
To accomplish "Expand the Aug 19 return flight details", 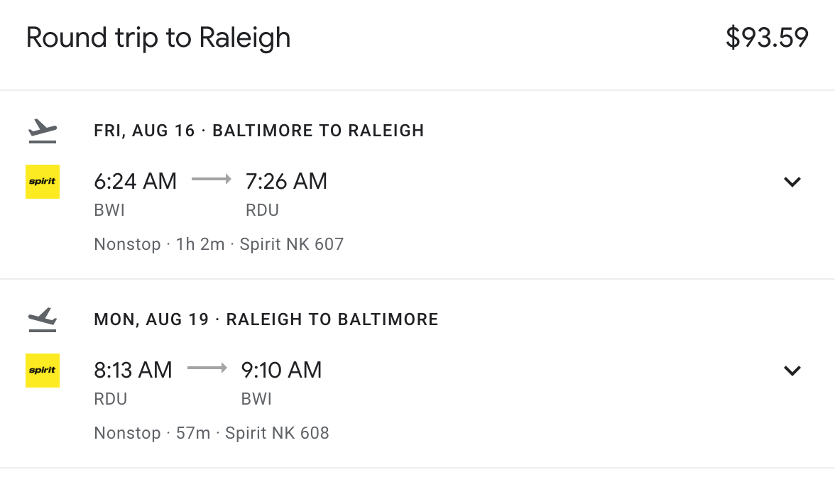I will (792, 371).
